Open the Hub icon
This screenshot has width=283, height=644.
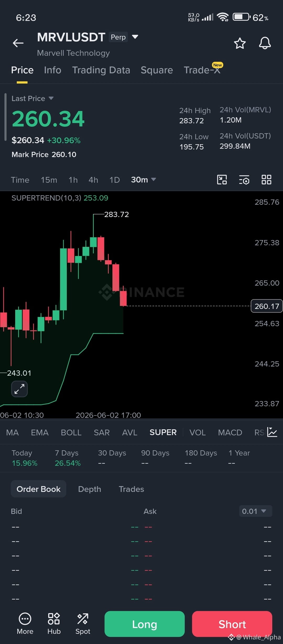[x=54, y=624]
